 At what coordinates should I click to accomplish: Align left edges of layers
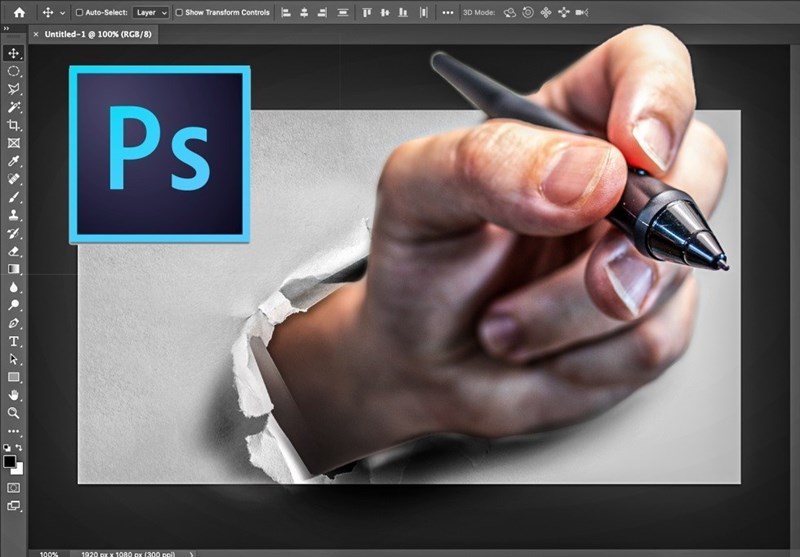coord(286,12)
